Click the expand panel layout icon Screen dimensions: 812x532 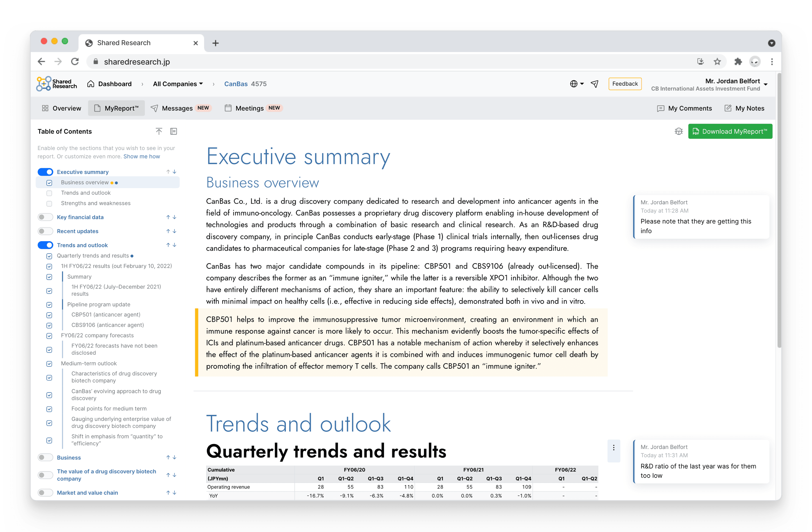[173, 131]
